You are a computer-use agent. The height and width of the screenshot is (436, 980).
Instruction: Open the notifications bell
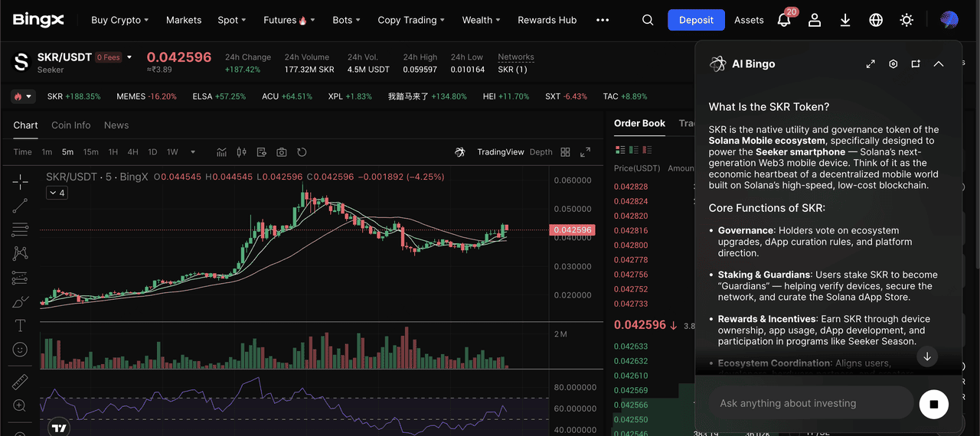(784, 21)
